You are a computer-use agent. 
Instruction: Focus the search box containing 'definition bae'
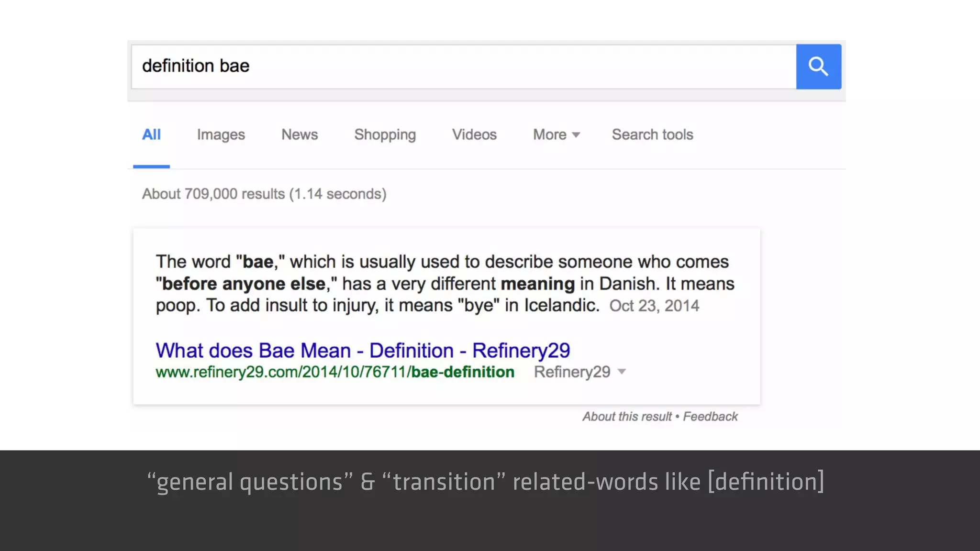pyautogui.click(x=464, y=66)
